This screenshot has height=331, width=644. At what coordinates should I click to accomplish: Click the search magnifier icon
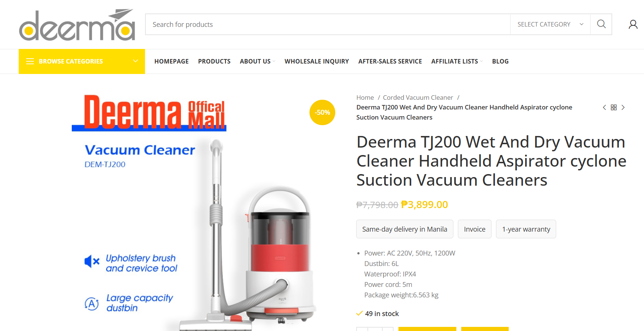point(601,24)
